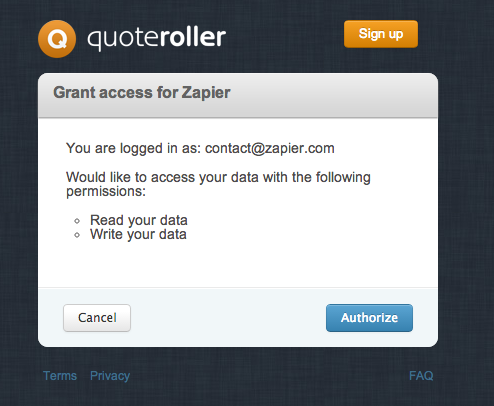
Task: Click the orange Quoteroller Q logo icon
Action: tap(57, 39)
